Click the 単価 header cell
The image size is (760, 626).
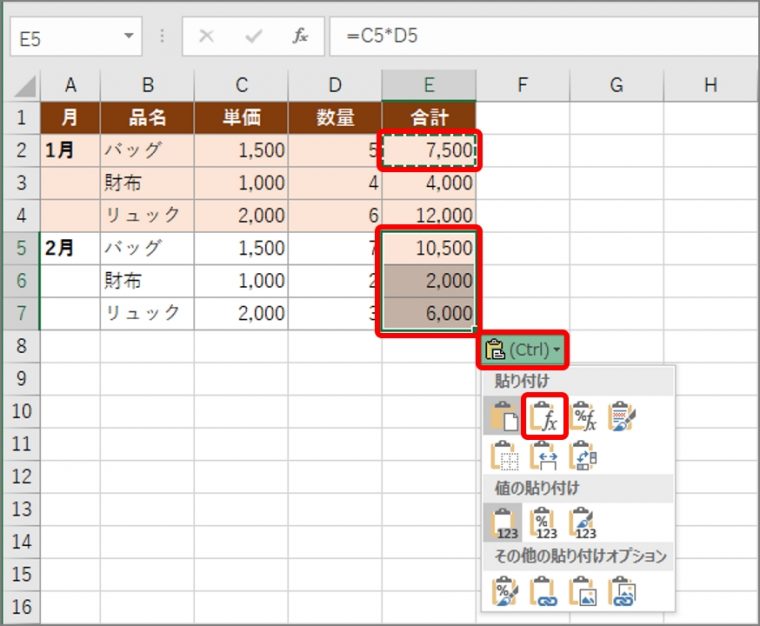pos(241,118)
